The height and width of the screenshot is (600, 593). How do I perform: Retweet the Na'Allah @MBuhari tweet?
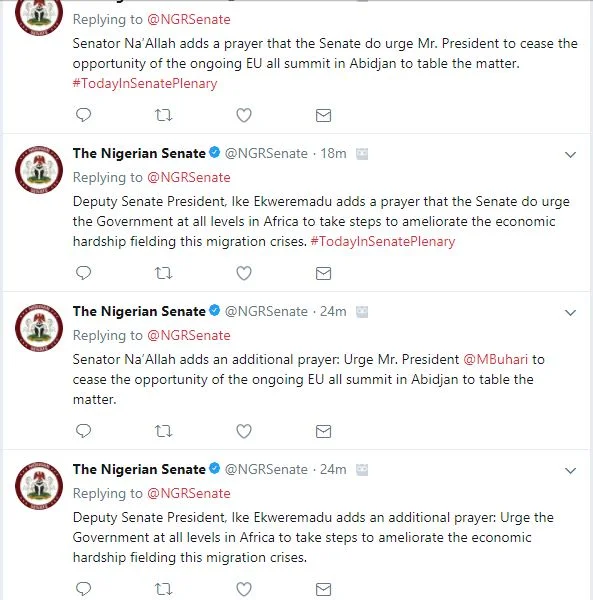(x=163, y=431)
